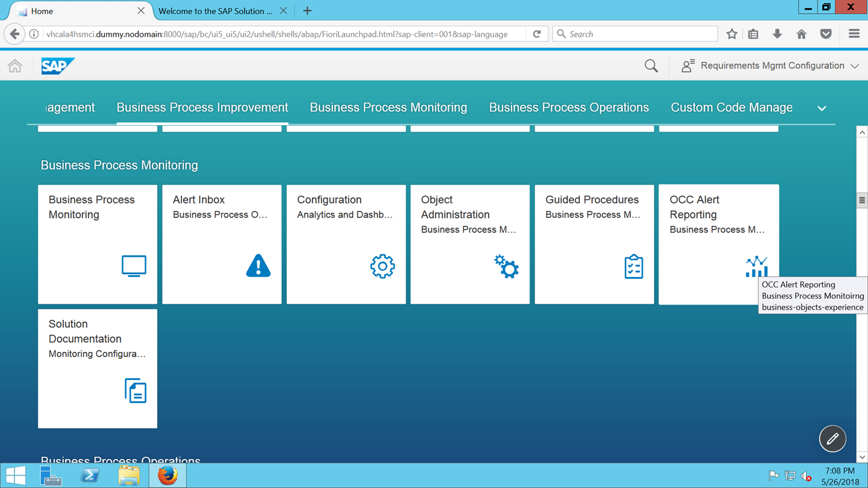Select the partially visible 'agement' tab
Viewport: 868px width, 488px height.
click(x=71, y=107)
